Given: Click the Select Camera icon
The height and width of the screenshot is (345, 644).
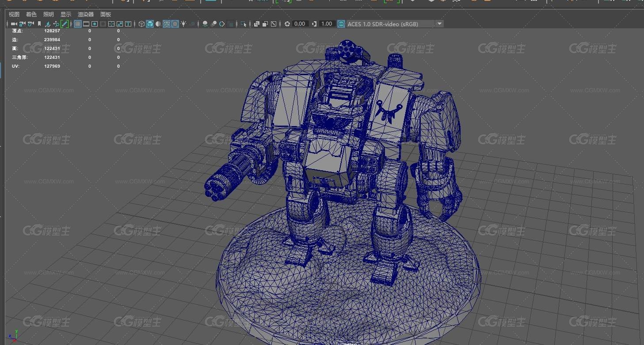Looking at the screenshot, I should 14,24.
